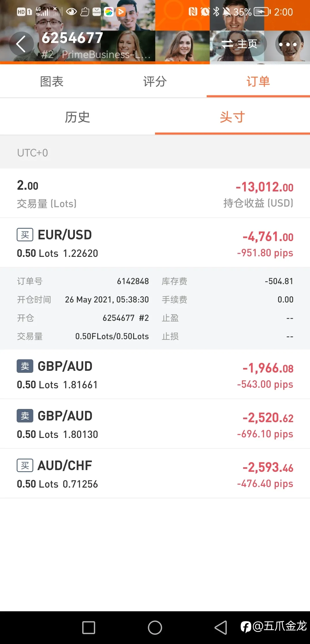Open the three-dots more options menu
The width and height of the screenshot is (310, 644).
[x=288, y=44]
